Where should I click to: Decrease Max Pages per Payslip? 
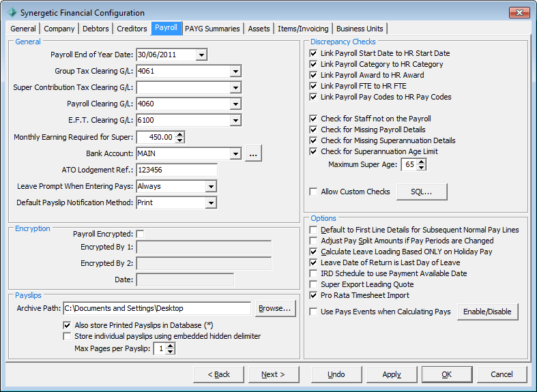(170, 351)
